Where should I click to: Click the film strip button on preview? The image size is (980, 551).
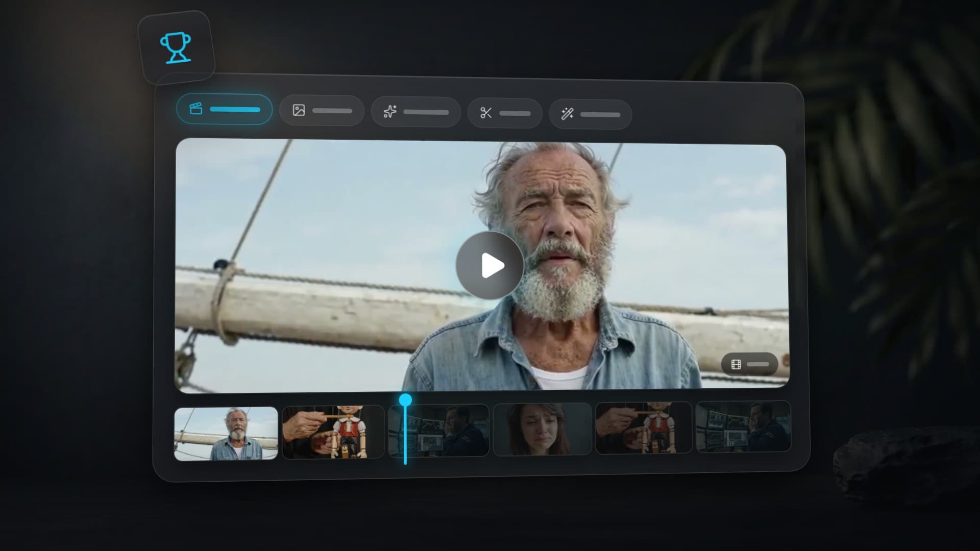tap(749, 364)
